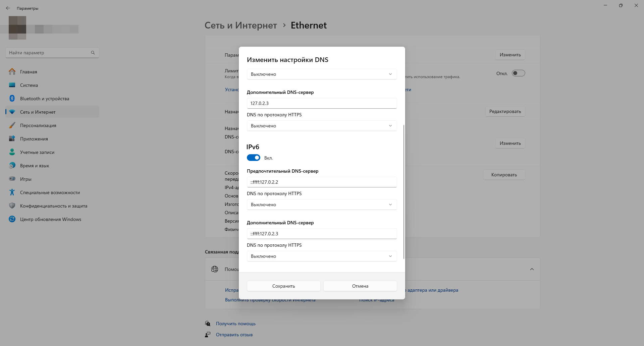Select Система in the settings sidebar
Screen dimensions: 644x346
coord(29,85)
